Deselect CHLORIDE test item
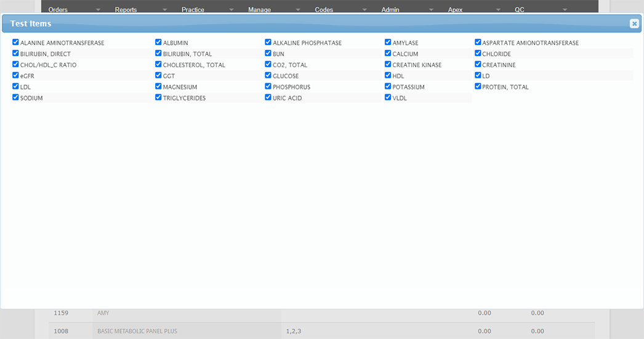Screen dimensions: 644x339 click(478, 53)
